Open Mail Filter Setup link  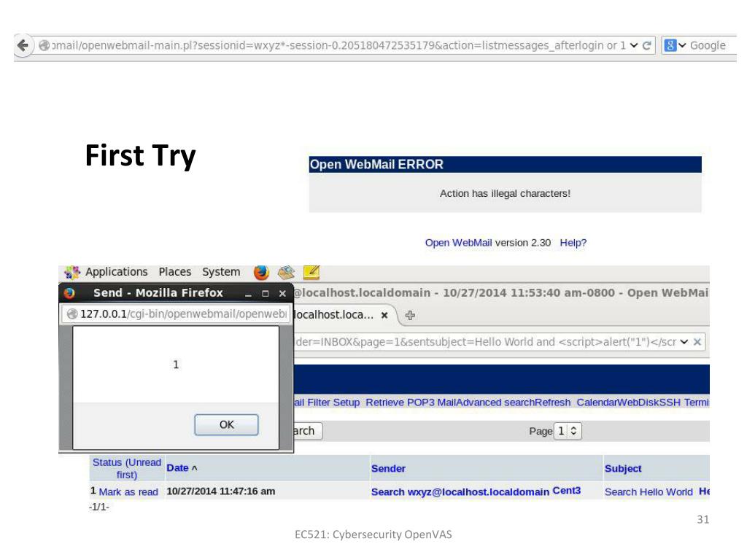click(x=327, y=402)
